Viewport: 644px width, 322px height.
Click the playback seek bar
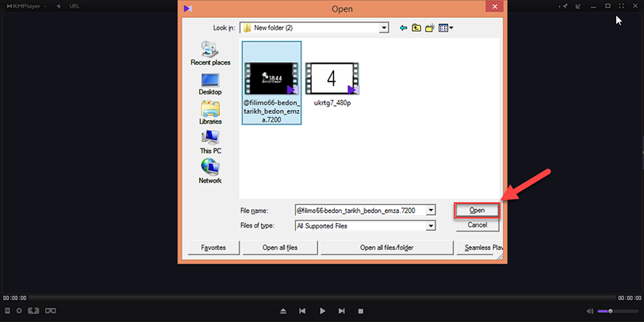(x=322, y=298)
